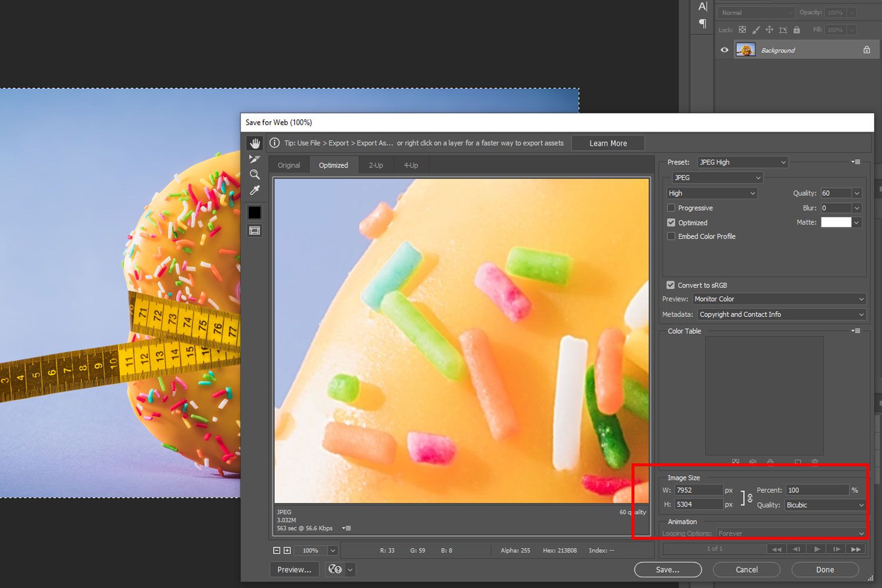The width and height of the screenshot is (882, 588).
Task: Switch to the Optimized tab
Action: coord(333,165)
